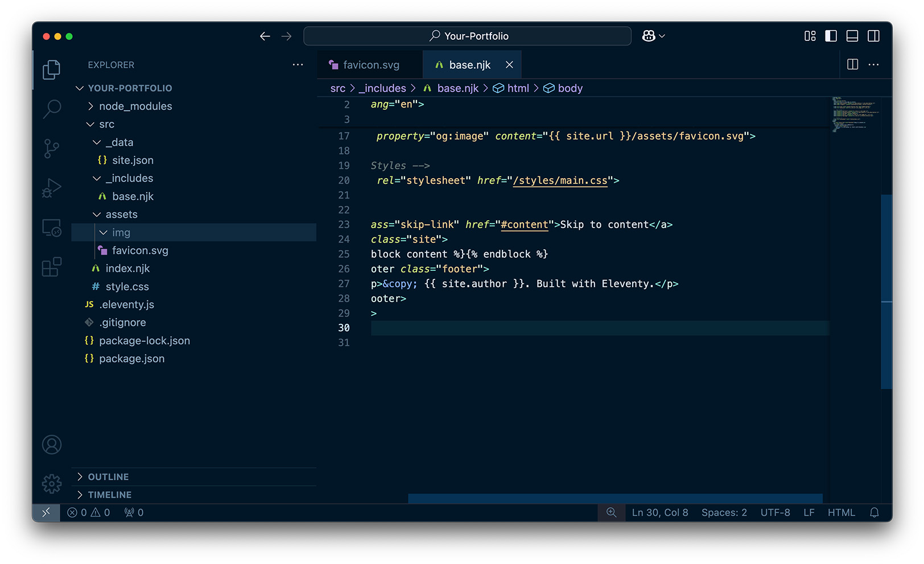Expand the OUTLINE section
Screen dimensions: 924x564
point(193,477)
